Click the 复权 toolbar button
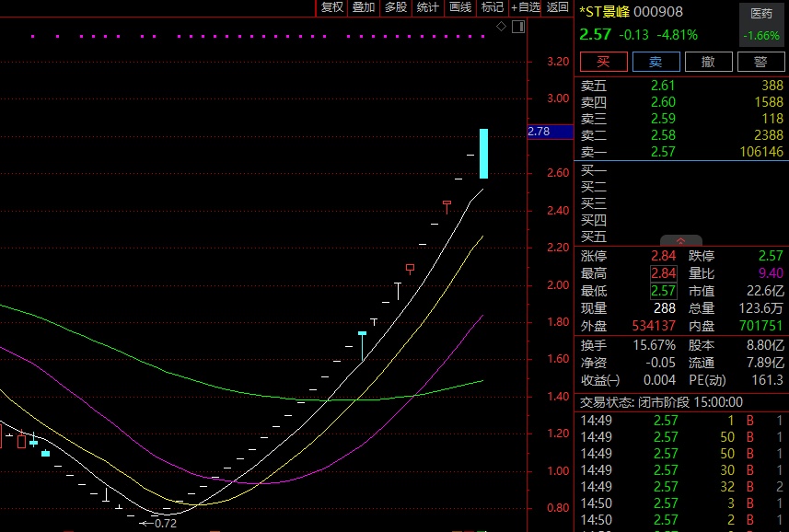Image resolution: width=789 pixels, height=532 pixels. (331, 7)
